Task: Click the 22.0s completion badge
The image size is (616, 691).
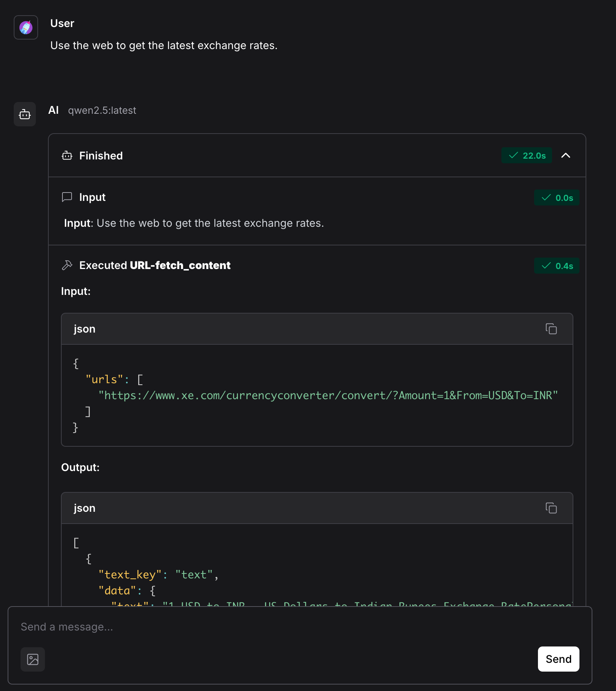Action: click(x=527, y=155)
